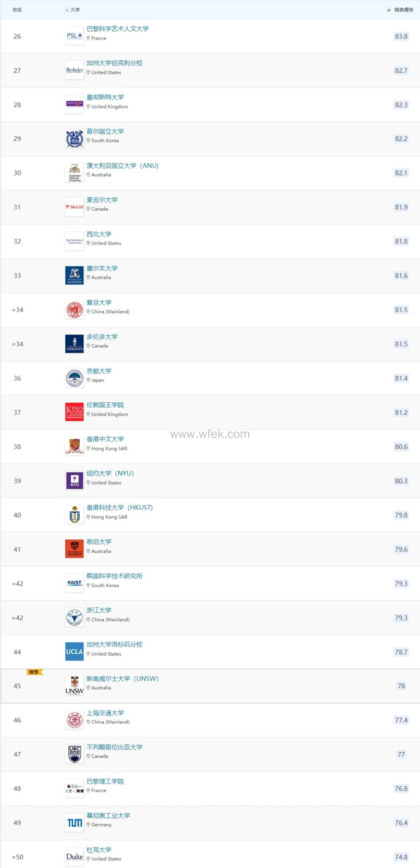Click the 83.8 score badge
Viewport: 420px width, 868px height.
tap(401, 37)
